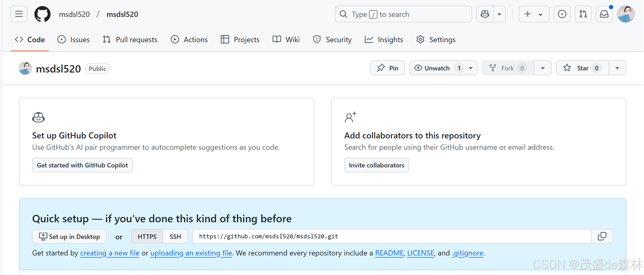This screenshot has height=275, width=644.
Task: Switch to the Insights tab
Action: [x=384, y=40]
